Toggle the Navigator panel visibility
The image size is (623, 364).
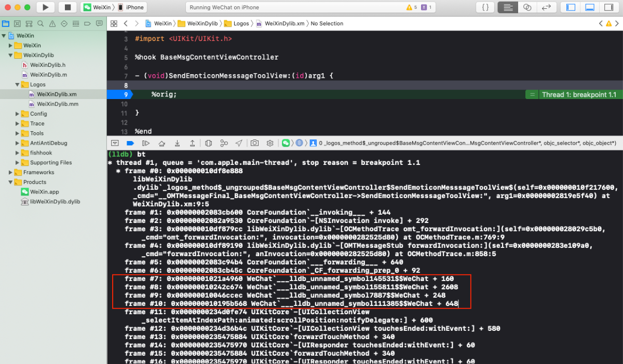(571, 7)
